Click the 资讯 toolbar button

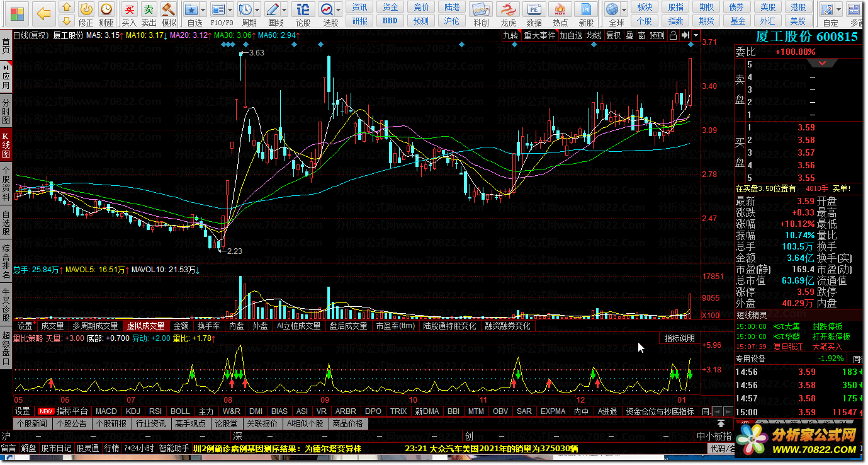360,7
